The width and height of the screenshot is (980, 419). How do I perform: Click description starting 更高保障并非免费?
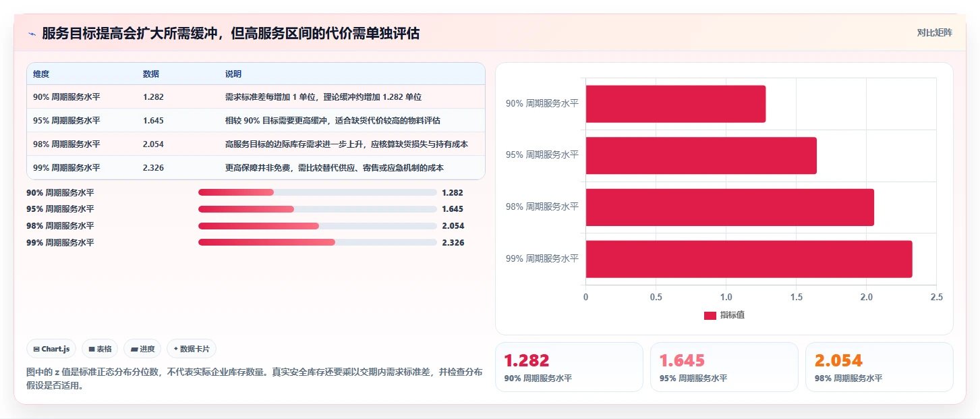click(335, 168)
